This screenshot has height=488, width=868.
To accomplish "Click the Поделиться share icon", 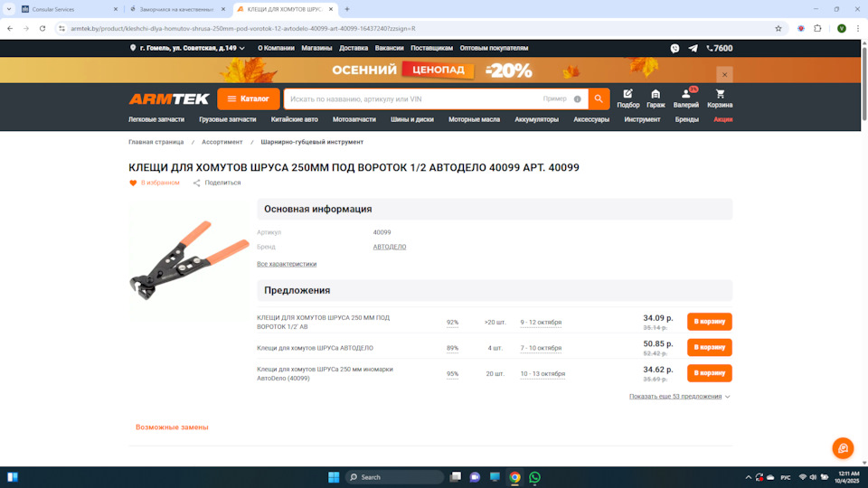I will (197, 183).
